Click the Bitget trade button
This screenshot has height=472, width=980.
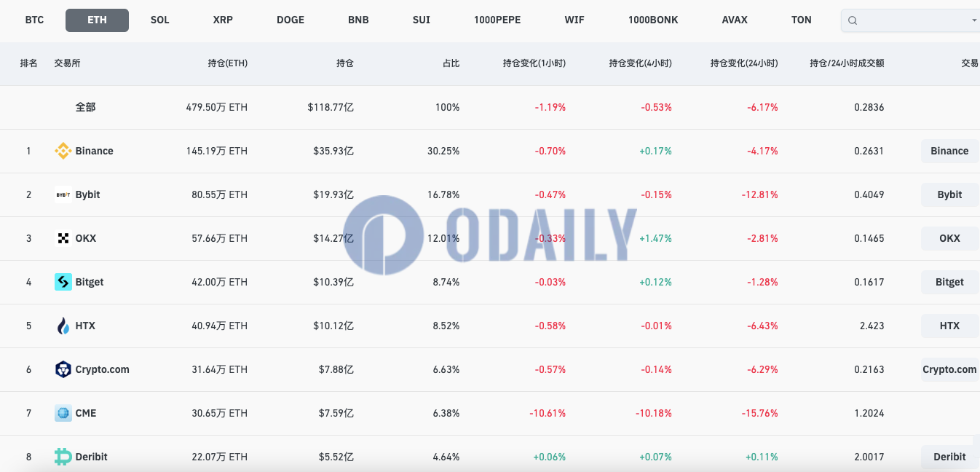pyautogui.click(x=950, y=282)
